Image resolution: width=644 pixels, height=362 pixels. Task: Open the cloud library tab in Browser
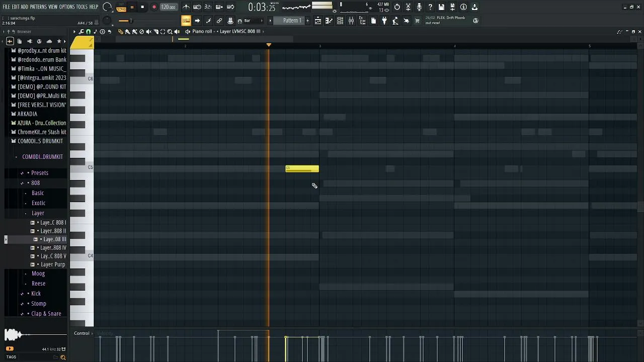pos(49,41)
